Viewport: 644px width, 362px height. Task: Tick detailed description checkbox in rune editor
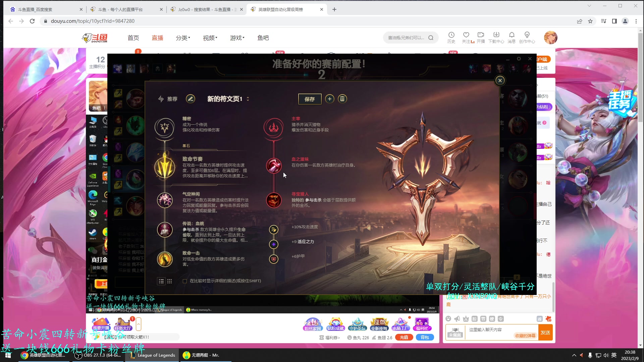[185, 281]
